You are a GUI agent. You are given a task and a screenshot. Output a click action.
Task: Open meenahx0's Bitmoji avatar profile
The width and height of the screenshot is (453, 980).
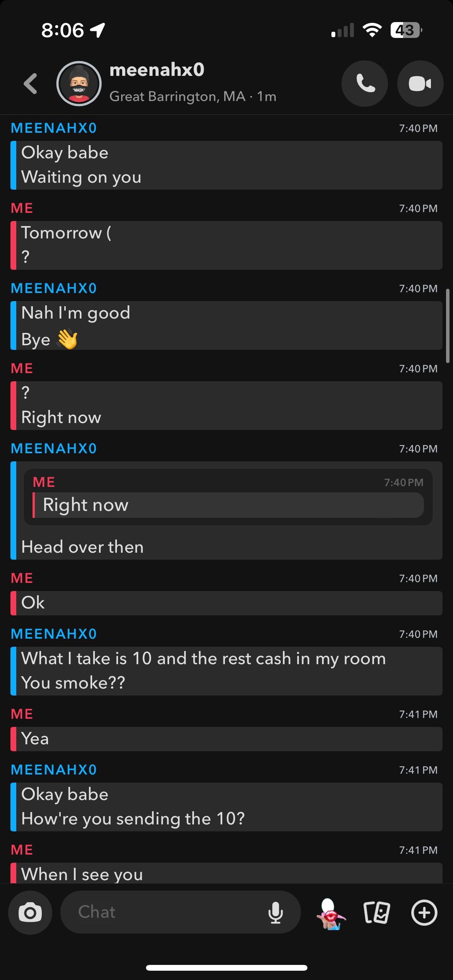coord(79,84)
